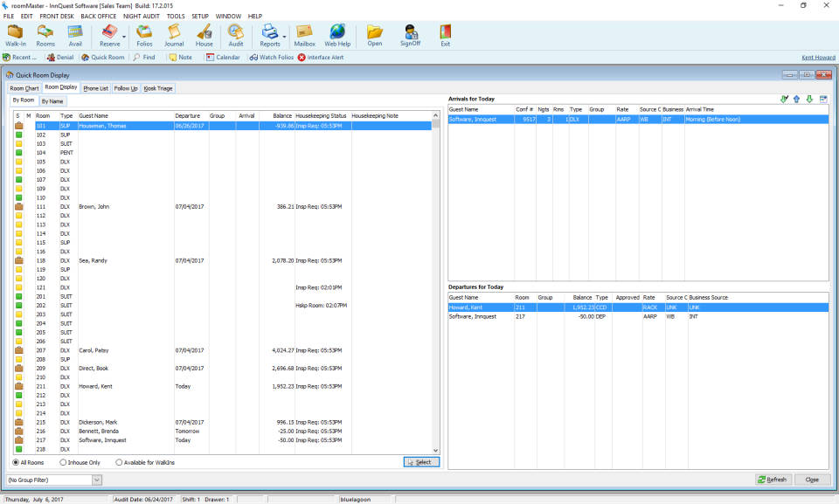The image size is (839, 504).
Task: Expand the Reports dropdown arrow
Action: point(285,37)
